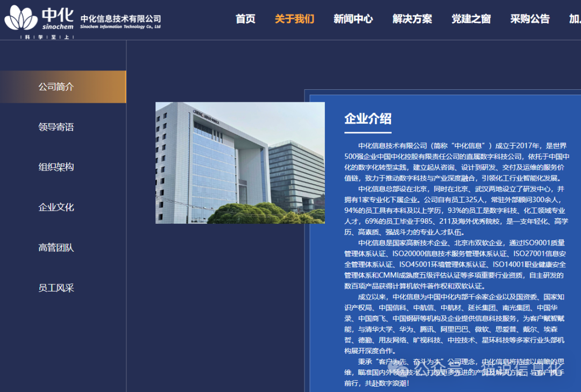This screenshot has height=392, width=581.
Task: Select 解决方案 from the top menu
Action: (x=412, y=19)
